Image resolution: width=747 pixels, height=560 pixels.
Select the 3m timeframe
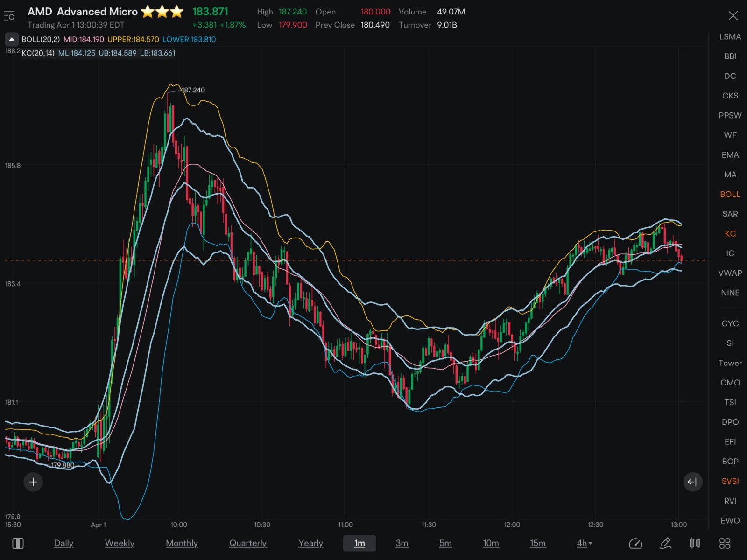coord(402,543)
